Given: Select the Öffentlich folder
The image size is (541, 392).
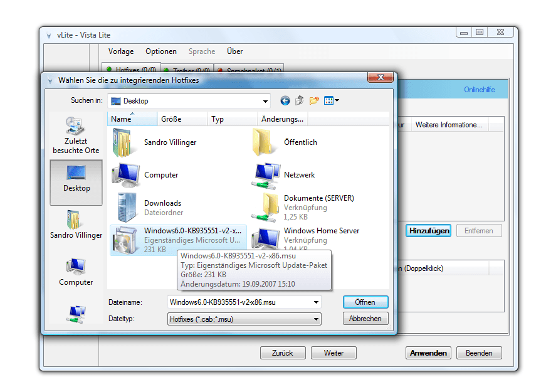Looking at the screenshot, I should point(300,142).
